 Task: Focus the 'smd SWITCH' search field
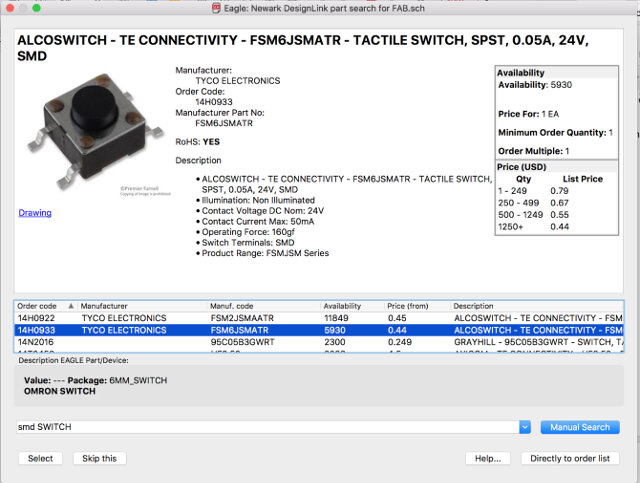tap(268, 427)
